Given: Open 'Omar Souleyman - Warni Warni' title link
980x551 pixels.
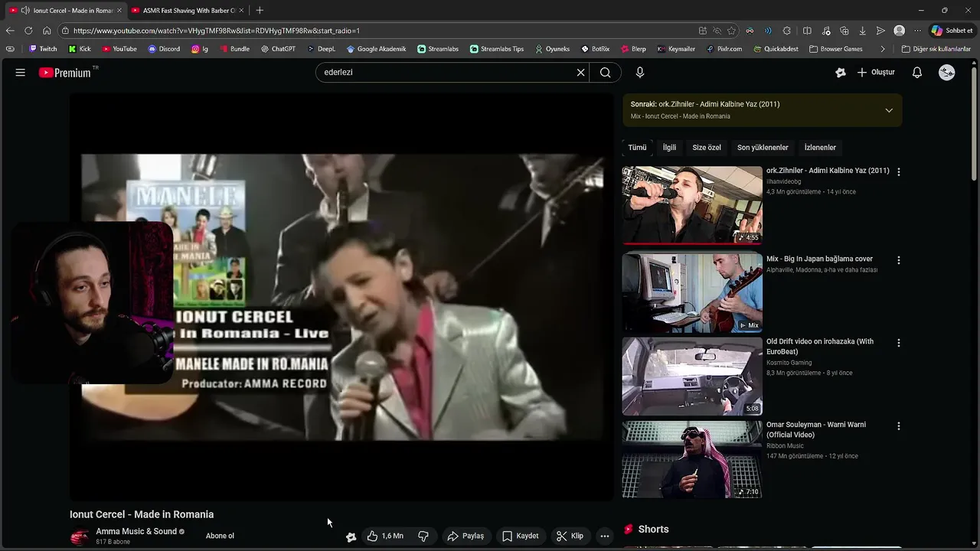Looking at the screenshot, I should pos(816,429).
